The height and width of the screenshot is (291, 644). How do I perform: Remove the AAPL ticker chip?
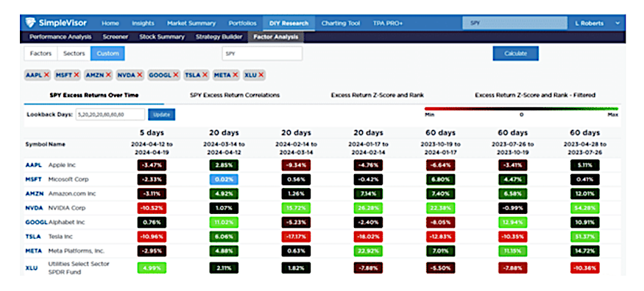coord(46,75)
